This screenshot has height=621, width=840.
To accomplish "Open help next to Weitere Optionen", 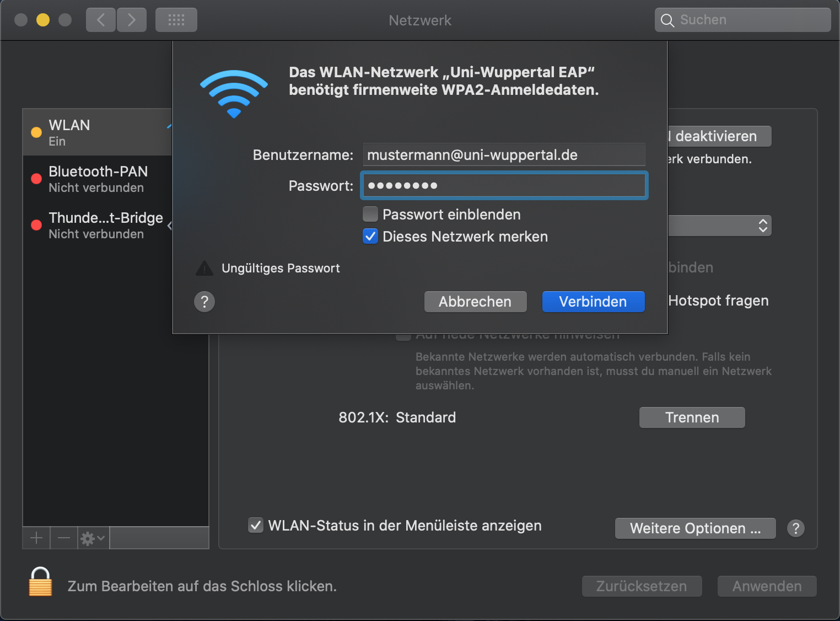I will pyautogui.click(x=795, y=528).
